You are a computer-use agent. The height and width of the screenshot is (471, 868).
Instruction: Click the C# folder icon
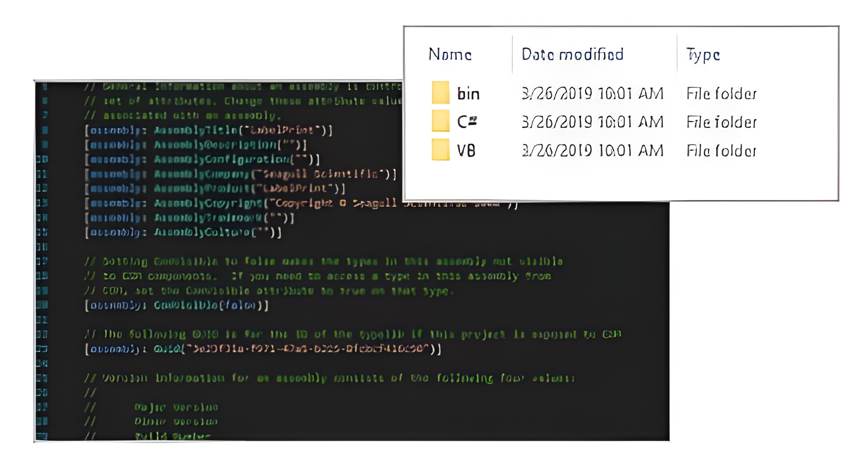[440, 122]
